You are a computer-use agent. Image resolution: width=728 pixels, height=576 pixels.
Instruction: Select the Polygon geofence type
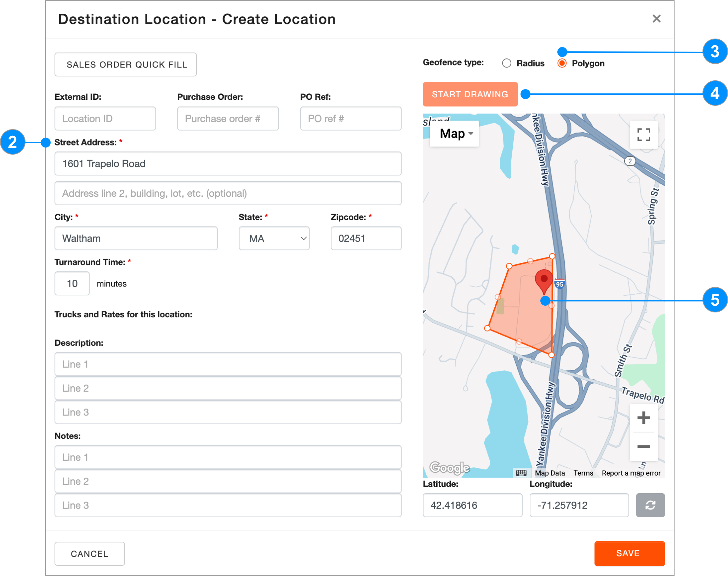coord(562,63)
